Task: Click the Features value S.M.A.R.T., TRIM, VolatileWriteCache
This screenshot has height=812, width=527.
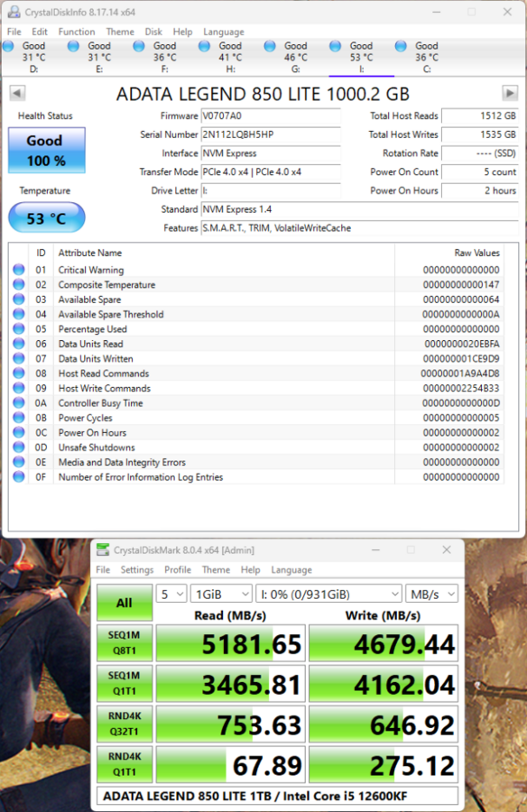Action: pos(360,228)
